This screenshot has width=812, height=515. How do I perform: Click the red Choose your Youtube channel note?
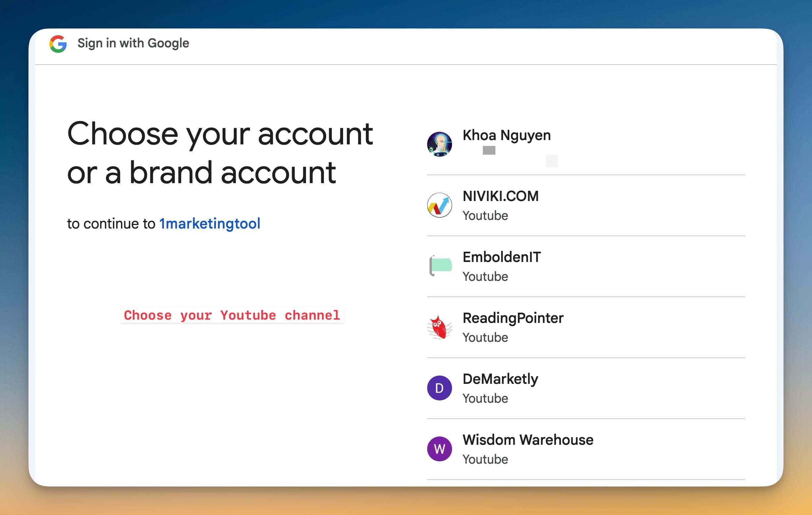click(x=232, y=315)
